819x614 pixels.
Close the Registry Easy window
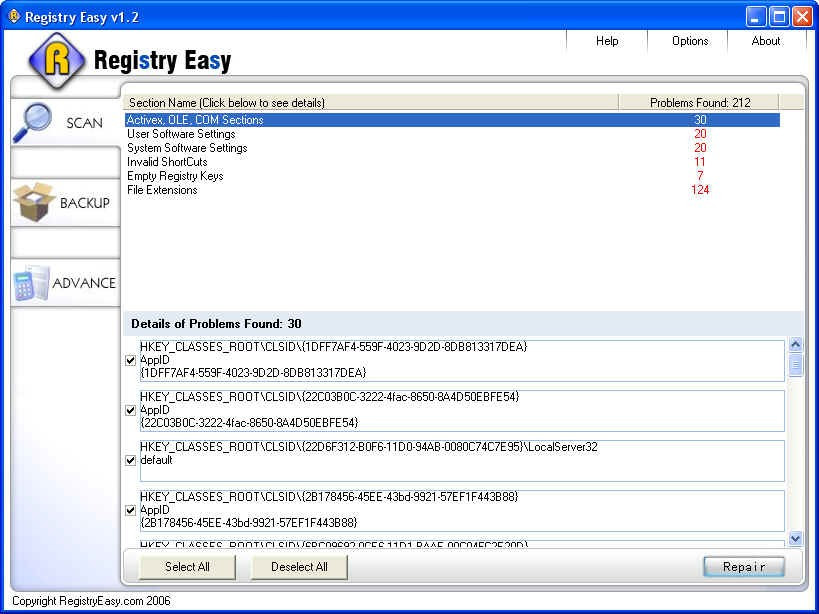point(802,17)
